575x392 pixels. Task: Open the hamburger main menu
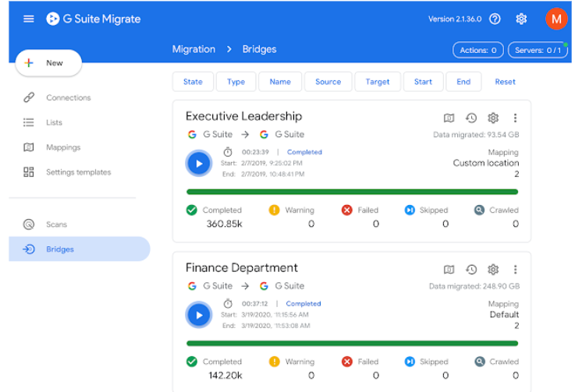click(29, 19)
